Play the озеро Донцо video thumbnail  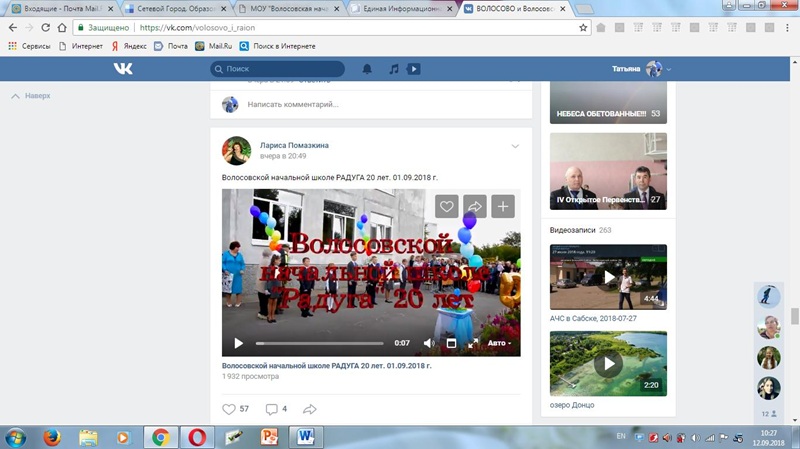(x=608, y=364)
